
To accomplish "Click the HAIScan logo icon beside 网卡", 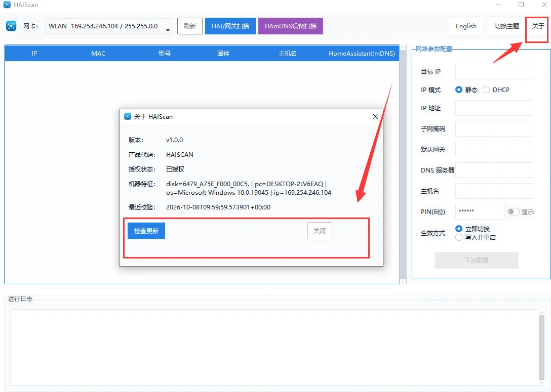I will 11,26.
